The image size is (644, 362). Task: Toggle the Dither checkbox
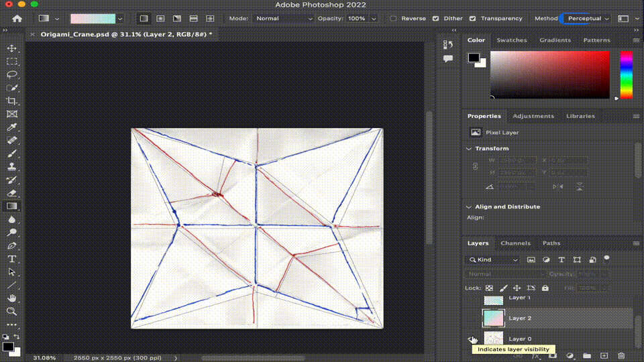tap(436, 19)
